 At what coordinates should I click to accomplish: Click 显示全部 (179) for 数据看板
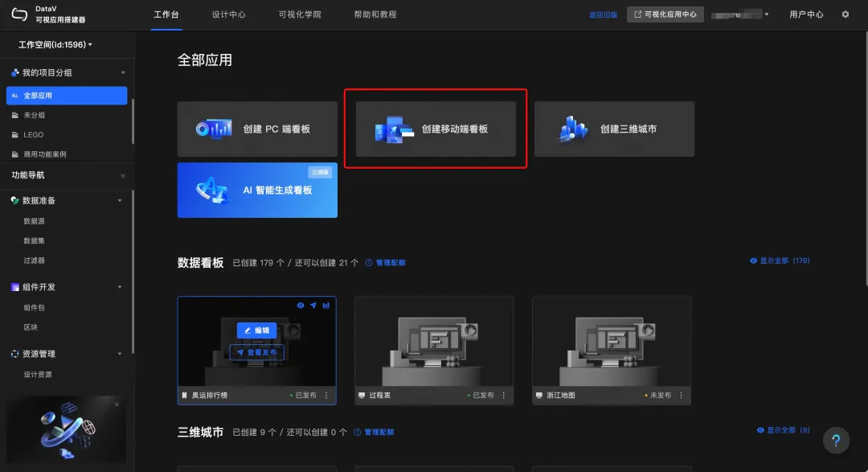pyautogui.click(x=780, y=261)
